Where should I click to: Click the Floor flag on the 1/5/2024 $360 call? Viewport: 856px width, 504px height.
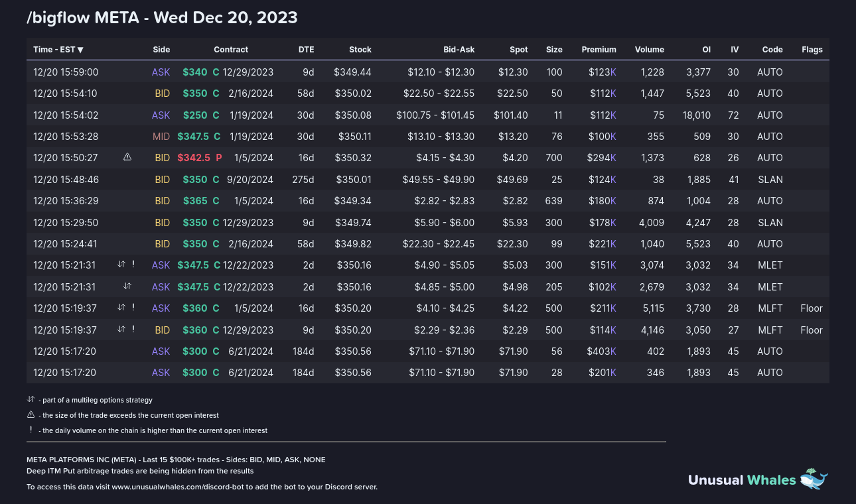(812, 308)
